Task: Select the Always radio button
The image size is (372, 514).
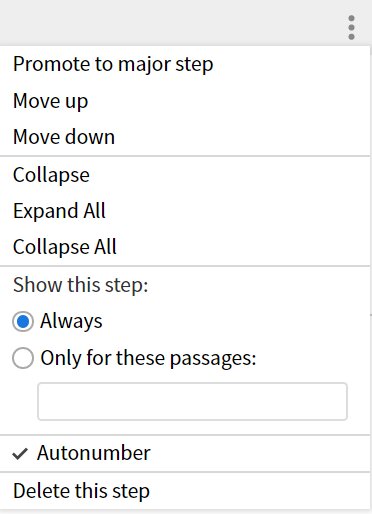Action: coord(23,322)
